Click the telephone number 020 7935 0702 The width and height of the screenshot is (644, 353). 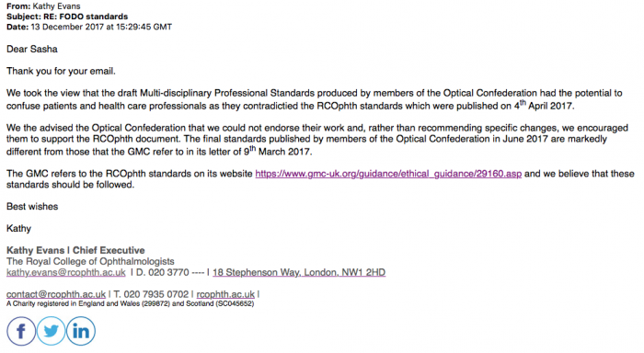(151, 294)
